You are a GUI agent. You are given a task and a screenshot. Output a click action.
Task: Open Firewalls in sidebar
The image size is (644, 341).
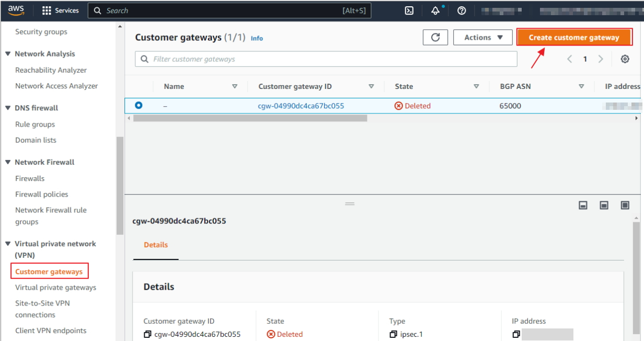(30, 178)
